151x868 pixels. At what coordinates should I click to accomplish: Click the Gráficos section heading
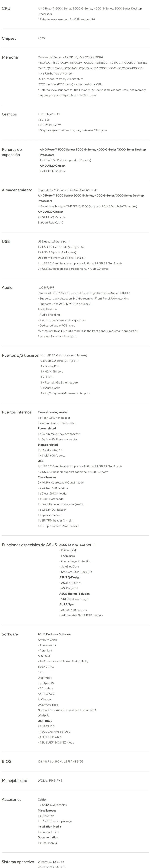tap(9, 114)
